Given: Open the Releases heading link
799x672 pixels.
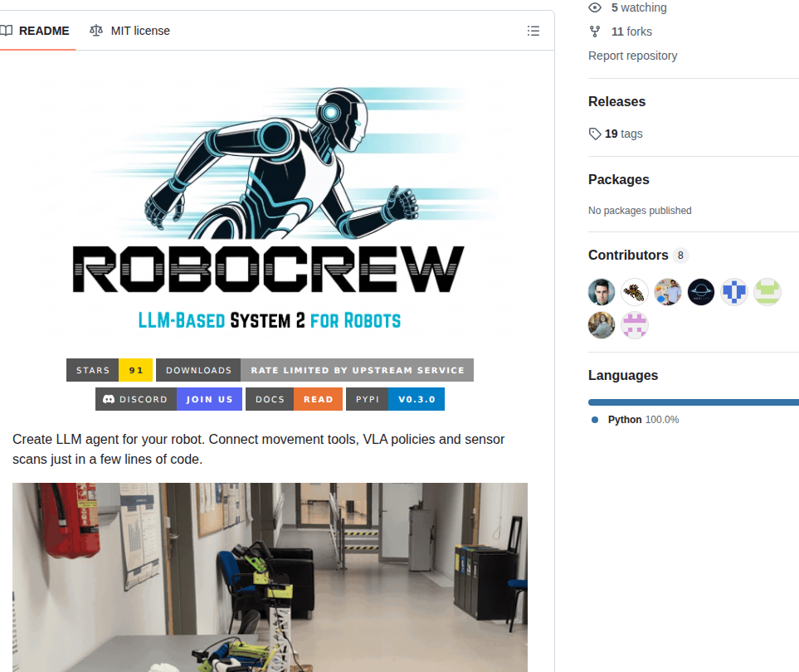Looking at the screenshot, I should click(x=616, y=101).
